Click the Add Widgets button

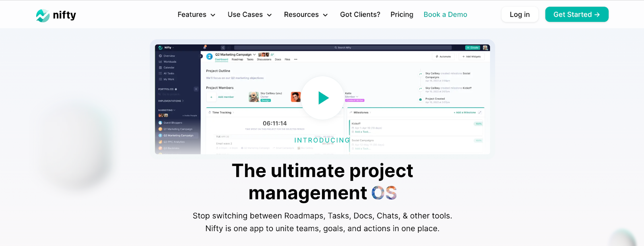click(471, 57)
